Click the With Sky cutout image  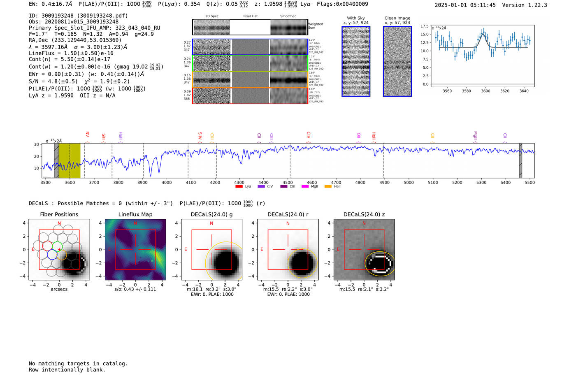click(356, 61)
